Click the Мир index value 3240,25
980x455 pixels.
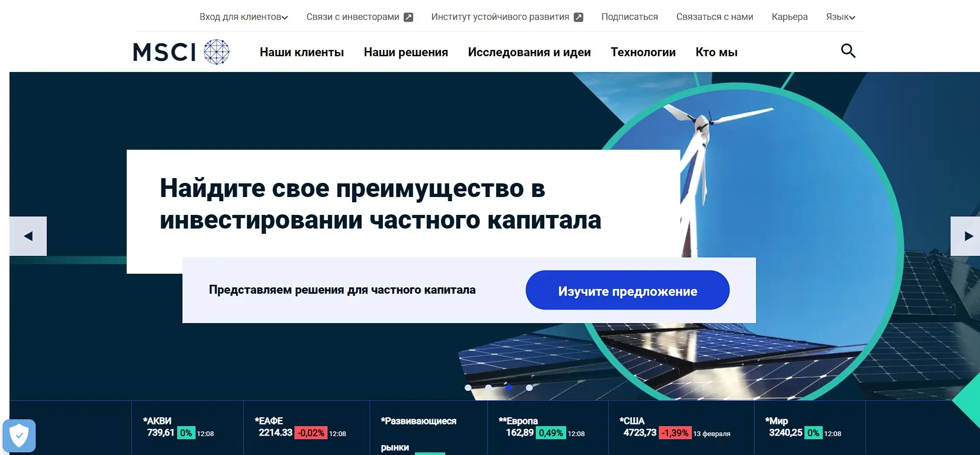tap(785, 433)
